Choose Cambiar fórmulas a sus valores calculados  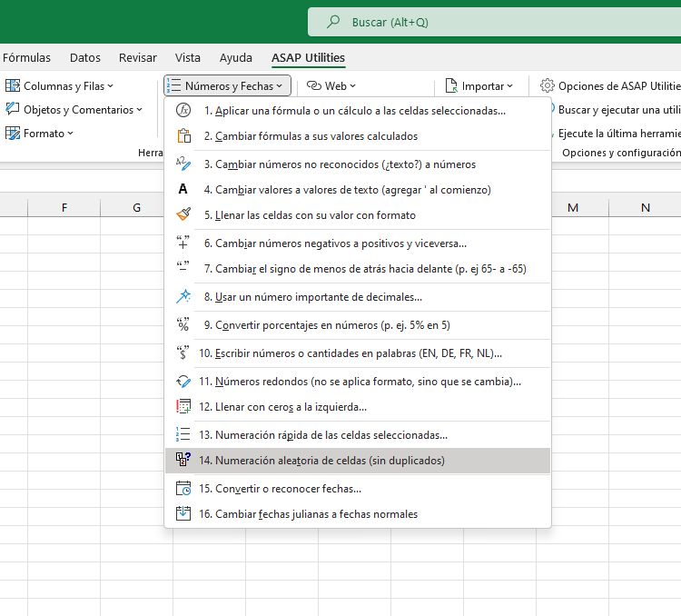click(x=358, y=136)
